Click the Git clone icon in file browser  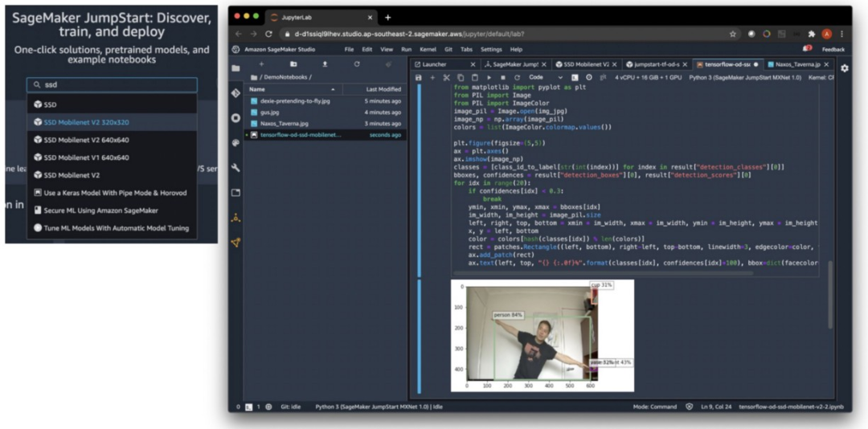pyautogui.click(x=388, y=64)
